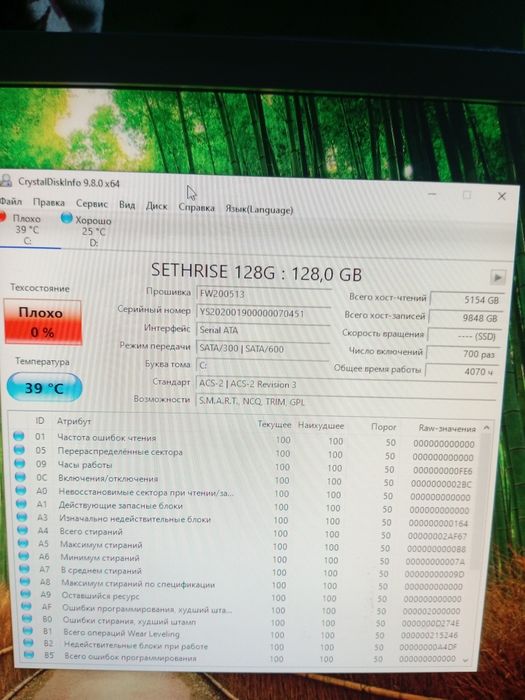Click the Raw-значения column header
525x700 pixels.
[447, 429]
